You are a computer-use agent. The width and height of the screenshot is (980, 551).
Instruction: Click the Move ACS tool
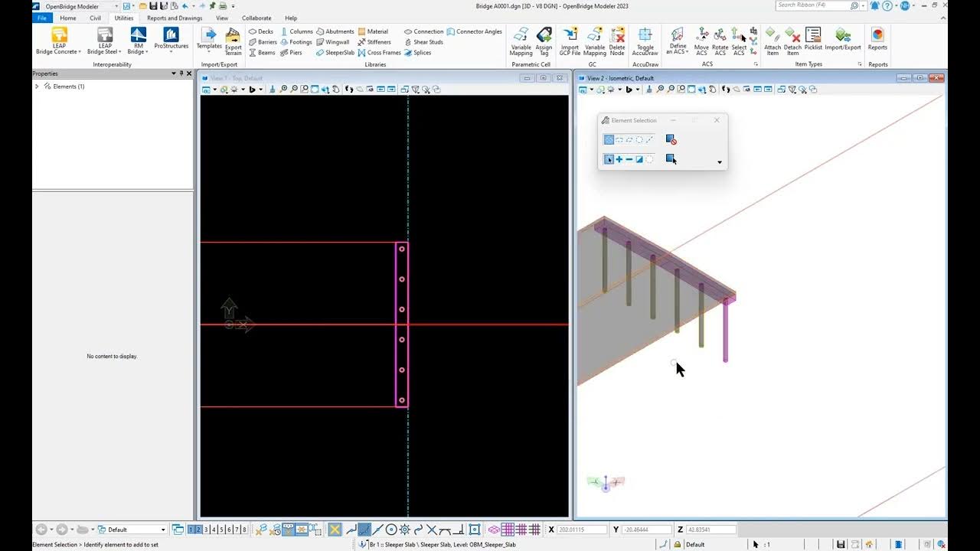701,41
